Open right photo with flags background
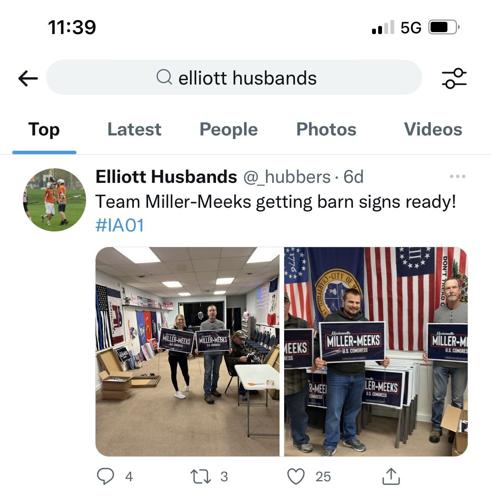This screenshot has width=491, height=500. tap(376, 351)
